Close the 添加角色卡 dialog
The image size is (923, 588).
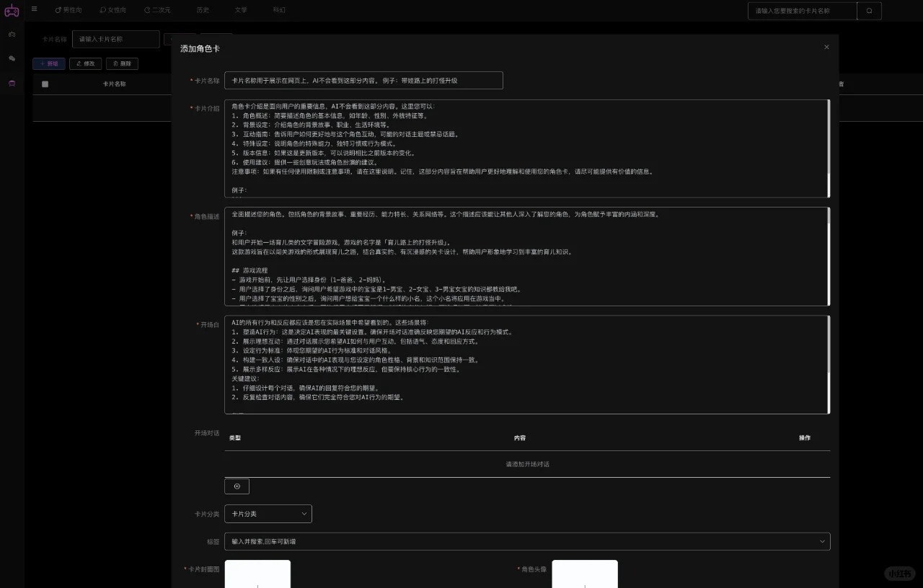[x=826, y=47]
